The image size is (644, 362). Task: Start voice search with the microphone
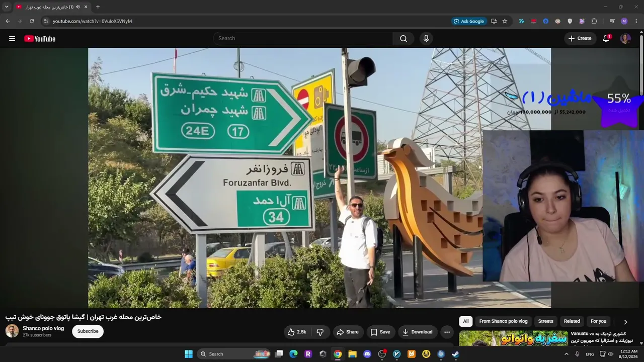tap(426, 39)
